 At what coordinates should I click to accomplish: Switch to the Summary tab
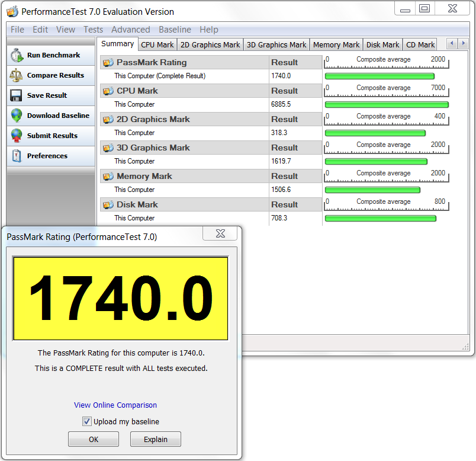117,44
